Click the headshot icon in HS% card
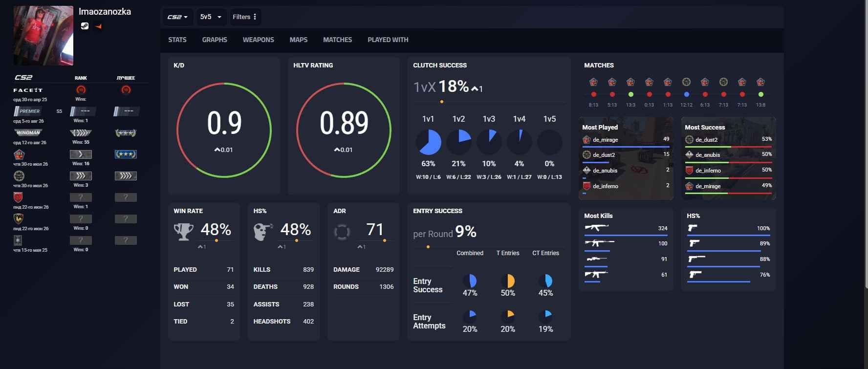868x369 pixels. tap(263, 231)
